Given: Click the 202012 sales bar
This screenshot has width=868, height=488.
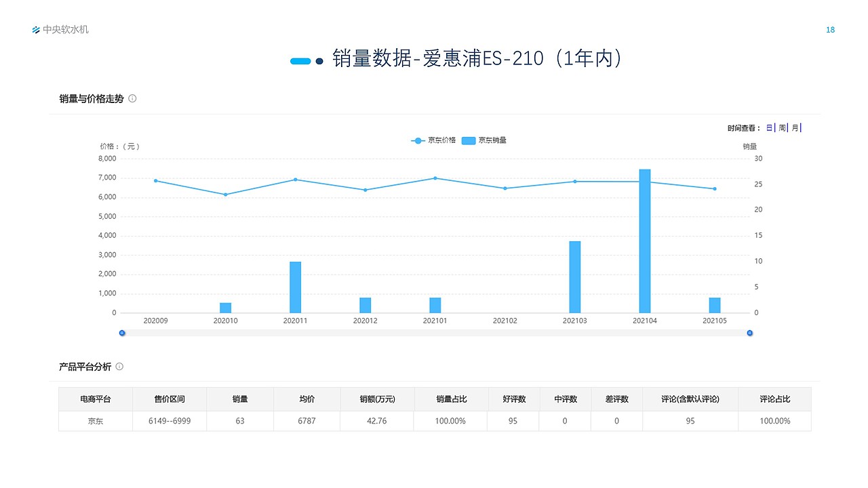Looking at the screenshot, I should click(x=365, y=306).
